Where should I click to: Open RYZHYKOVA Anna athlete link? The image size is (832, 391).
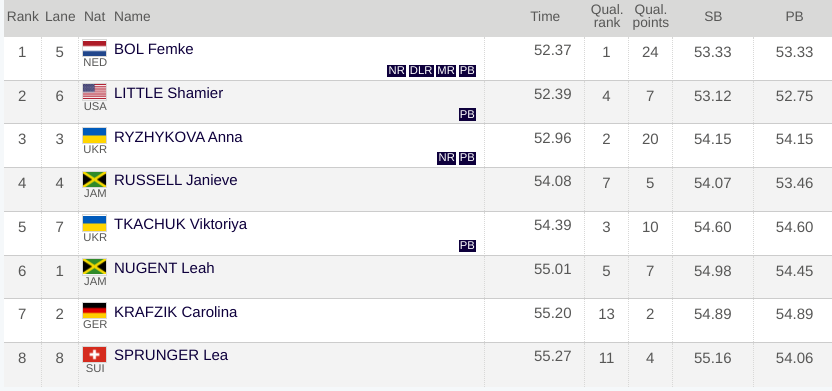click(x=178, y=137)
